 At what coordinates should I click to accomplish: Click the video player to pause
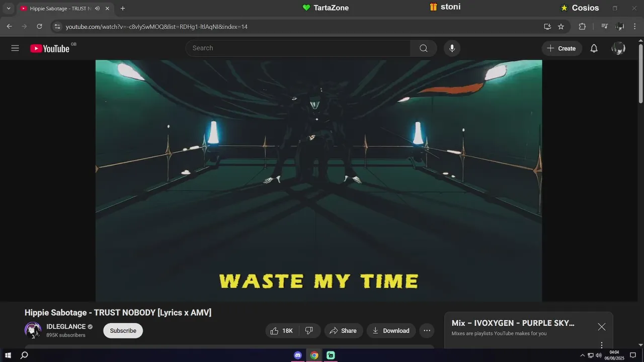point(319,181)
